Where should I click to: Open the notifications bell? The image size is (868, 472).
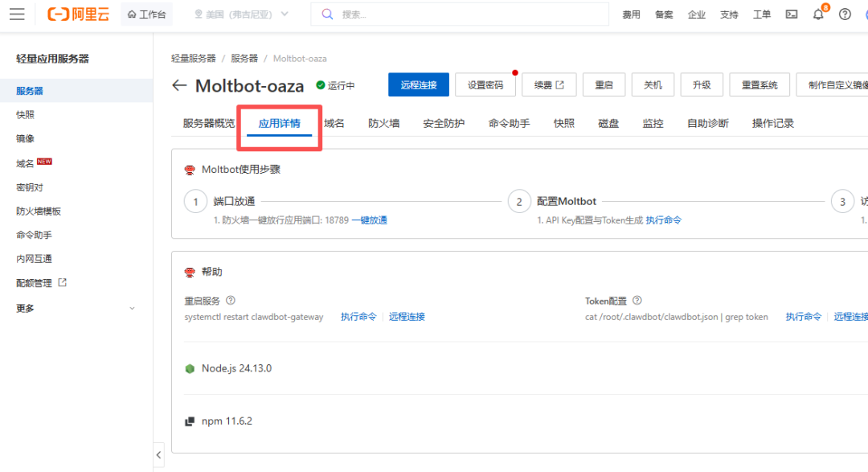(818, 14)
